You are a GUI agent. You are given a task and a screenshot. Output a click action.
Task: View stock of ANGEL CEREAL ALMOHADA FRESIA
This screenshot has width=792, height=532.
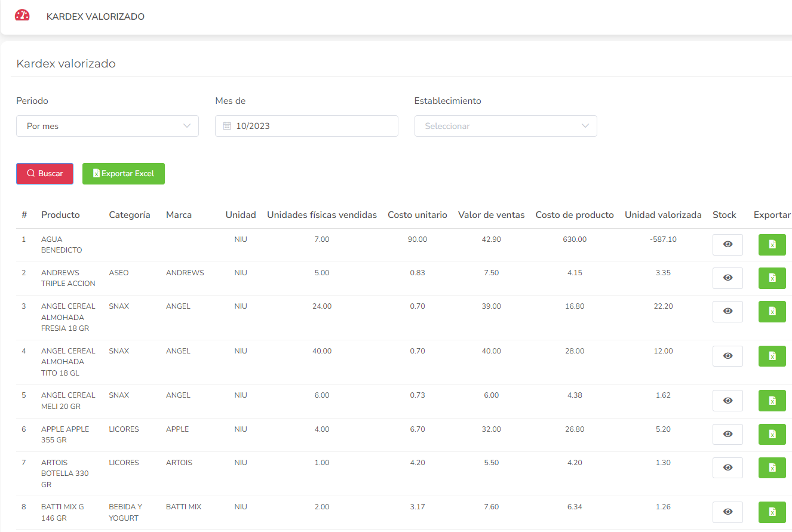(727, 312)
